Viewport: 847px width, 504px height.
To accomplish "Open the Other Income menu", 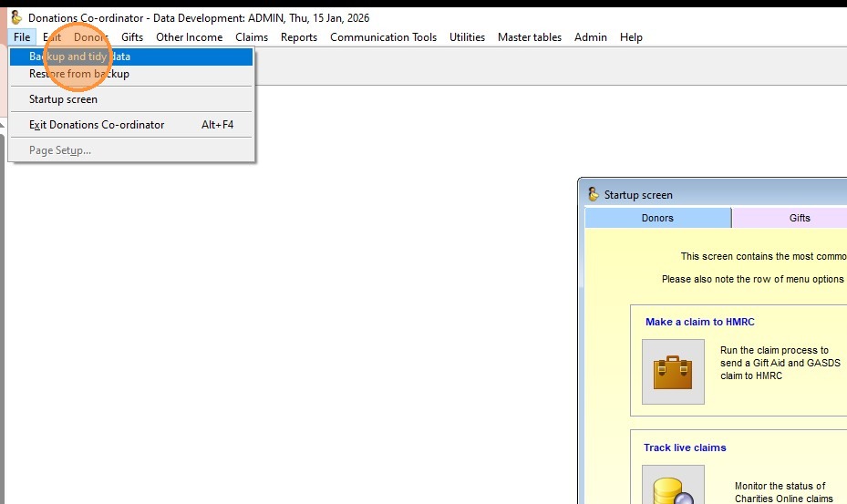I will [x=189, y=37].
